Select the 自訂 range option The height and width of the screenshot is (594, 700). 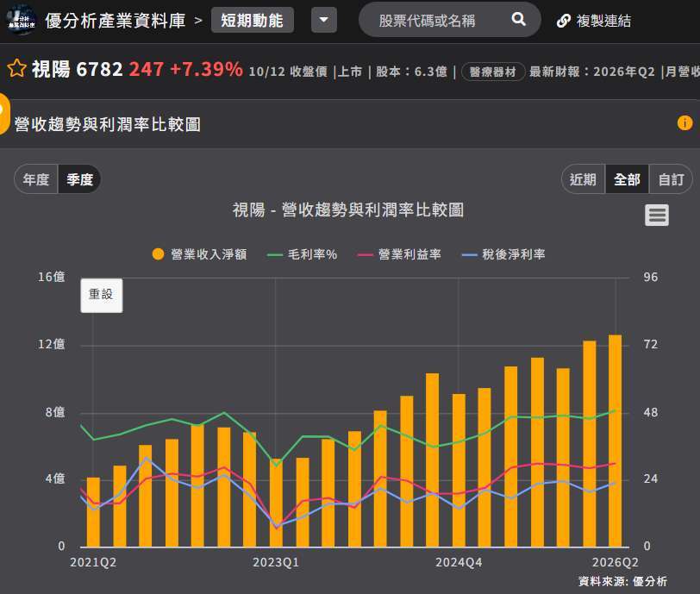point(671,179)
